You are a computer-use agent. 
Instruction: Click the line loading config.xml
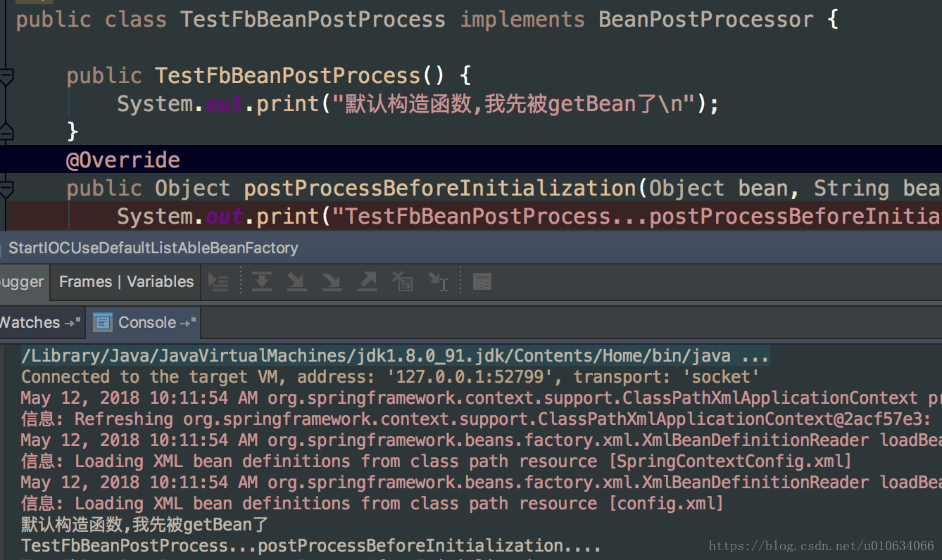click(372, 504)
